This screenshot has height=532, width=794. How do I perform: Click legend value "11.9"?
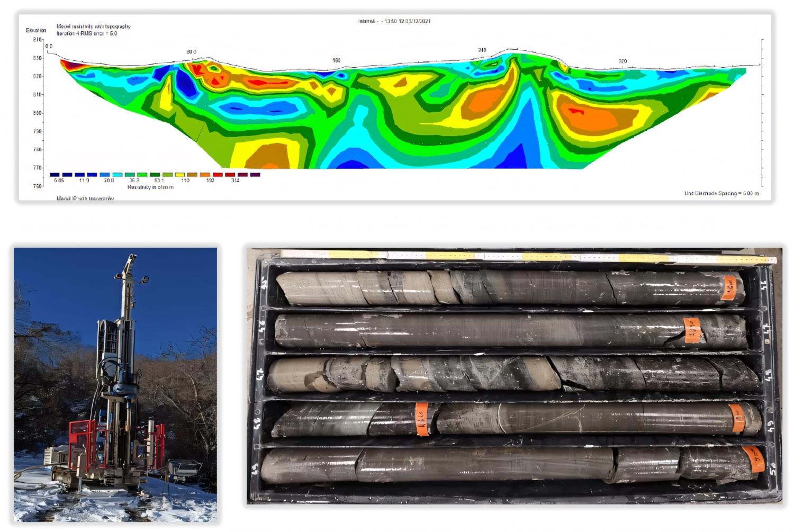(x=84, y=181)
